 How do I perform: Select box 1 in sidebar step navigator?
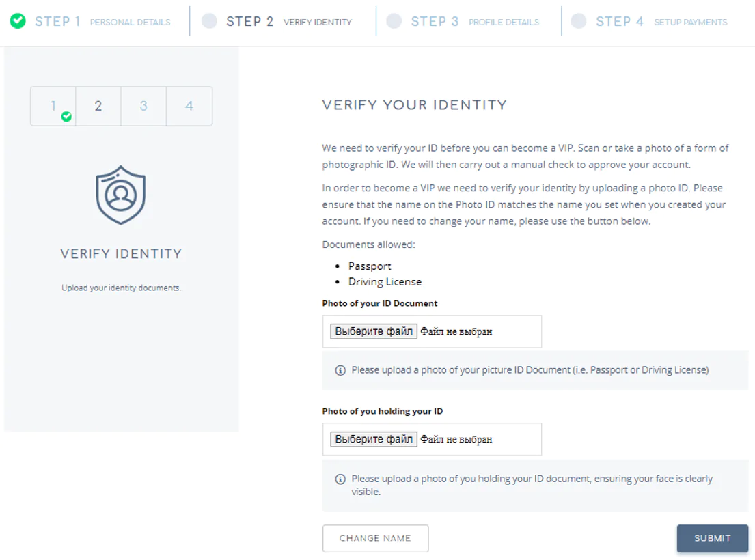click(x=53, y=107)
